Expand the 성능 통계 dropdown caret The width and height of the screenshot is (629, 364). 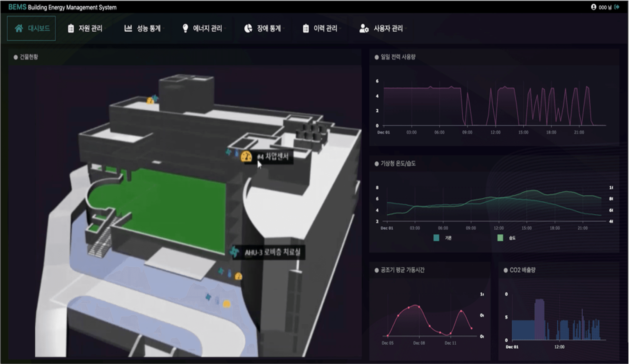click(164, 29)
